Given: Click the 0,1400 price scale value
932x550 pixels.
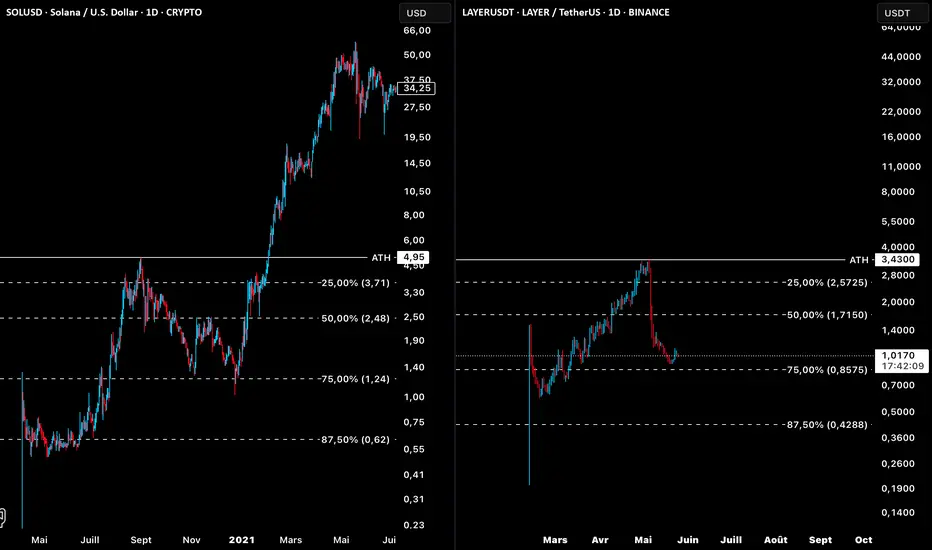Looking at the screenshot, I should point(898,513).
